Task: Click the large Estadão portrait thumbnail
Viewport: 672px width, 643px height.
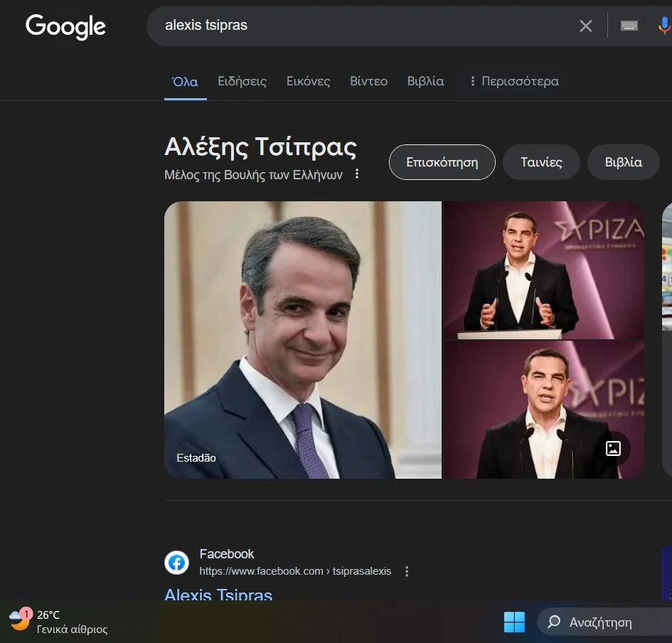Action: pos(302,340)
